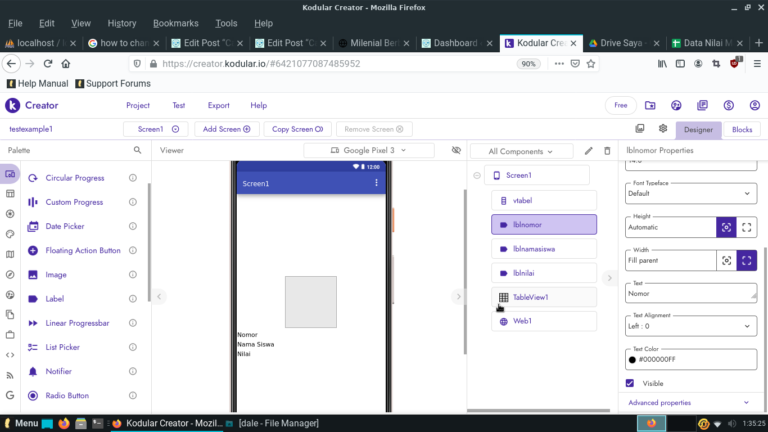
Task: Select the Web1 component in tree
Action: pos(544,321)
